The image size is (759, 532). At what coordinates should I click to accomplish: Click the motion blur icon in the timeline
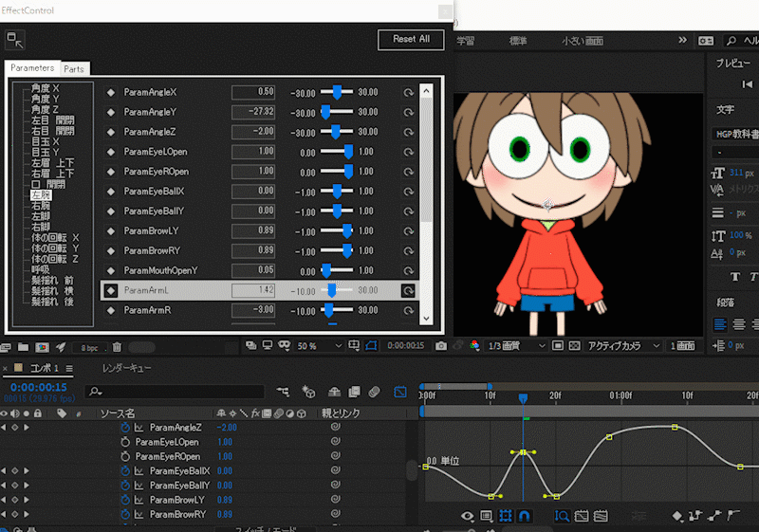[374, 392]
